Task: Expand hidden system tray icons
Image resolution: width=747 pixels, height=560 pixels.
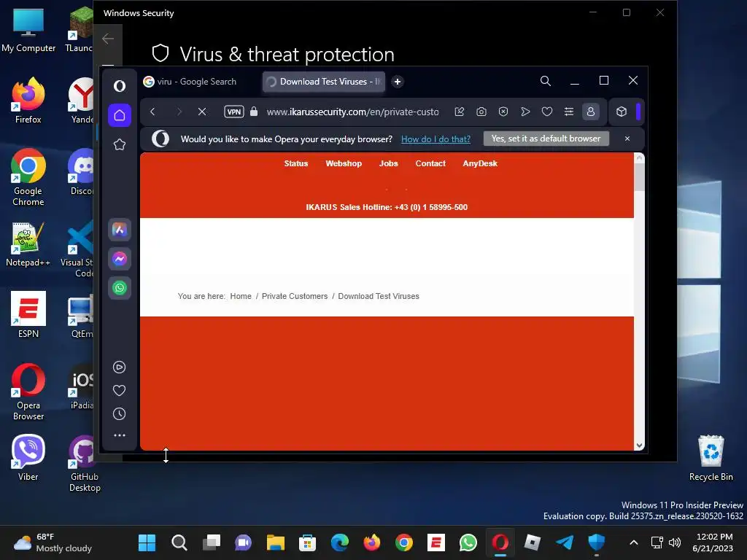Action: (x=634, y=542)
